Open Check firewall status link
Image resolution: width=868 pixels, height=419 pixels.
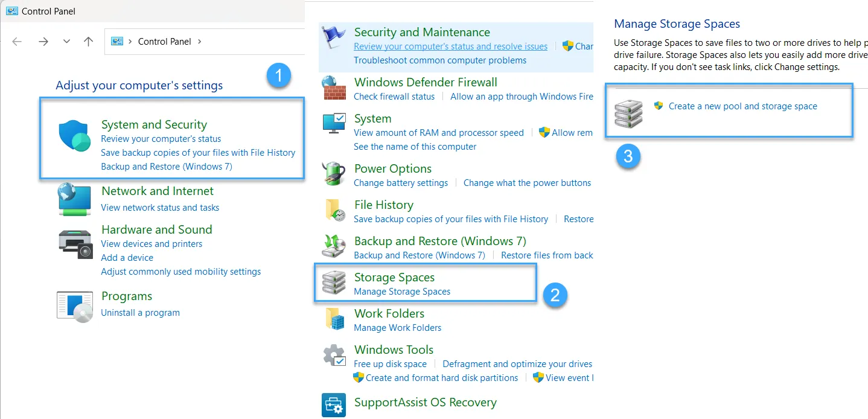point(394,97)
